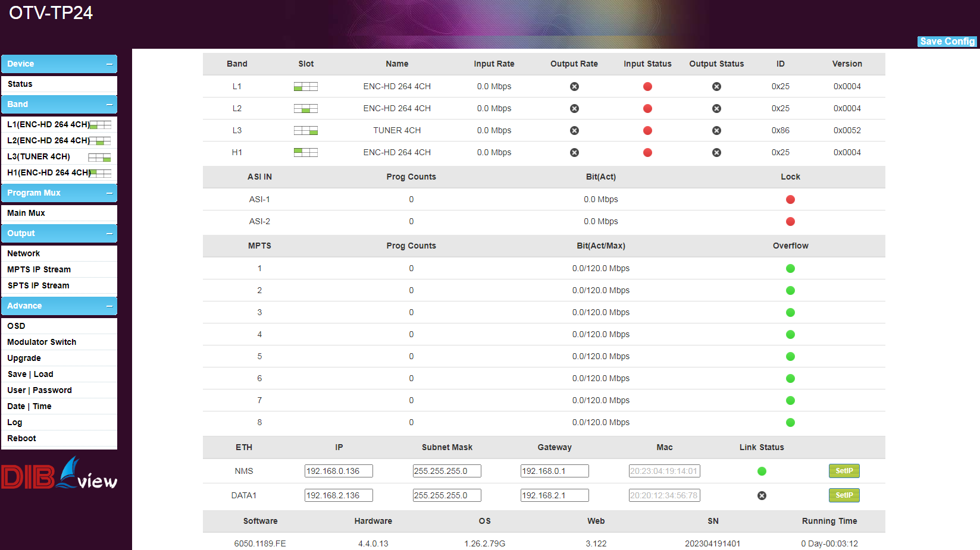Click the DIBview logo
Image resolution: width=980 pixels, height=550 pixels.
point(59,474)
